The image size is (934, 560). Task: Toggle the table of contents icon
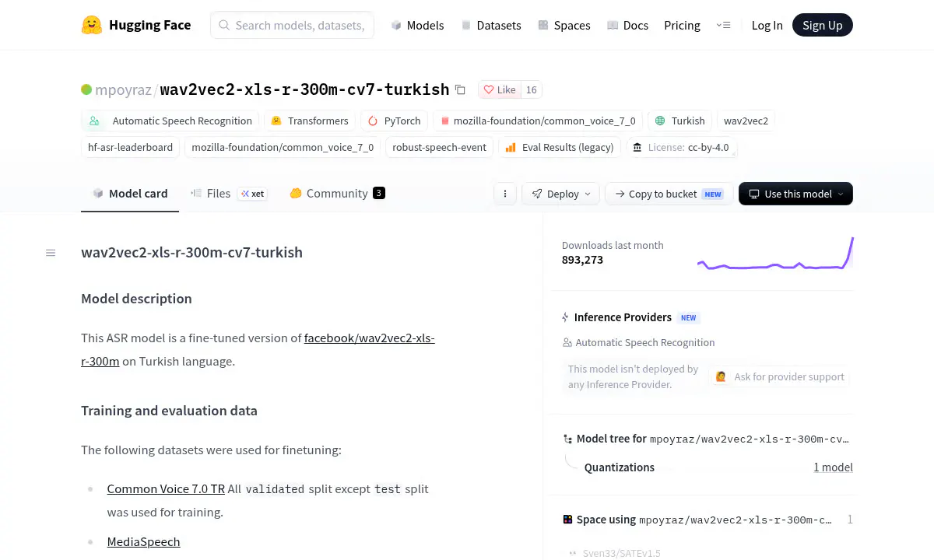tap(51, 253)
